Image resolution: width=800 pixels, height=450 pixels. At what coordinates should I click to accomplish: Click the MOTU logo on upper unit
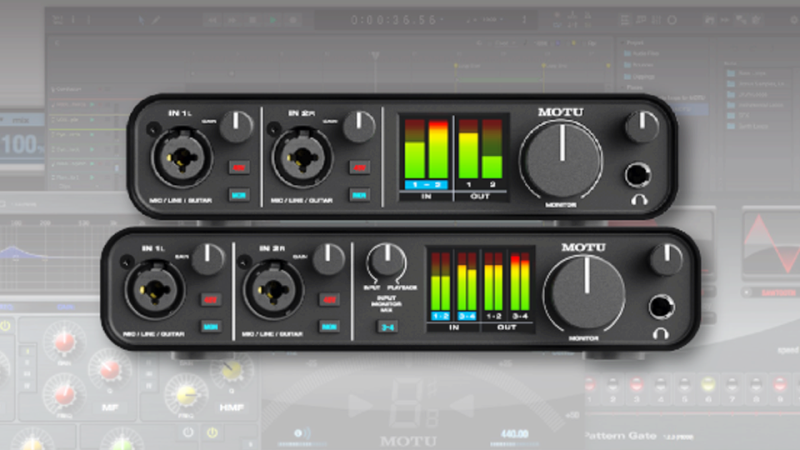click(x=561, y=112)
